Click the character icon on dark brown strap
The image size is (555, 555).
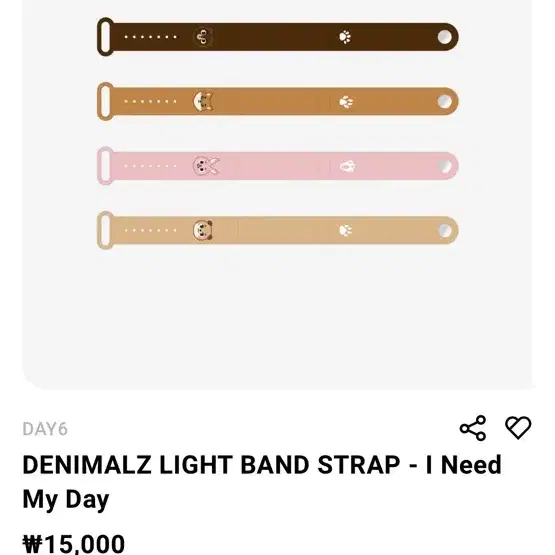(x=203, y=37)
